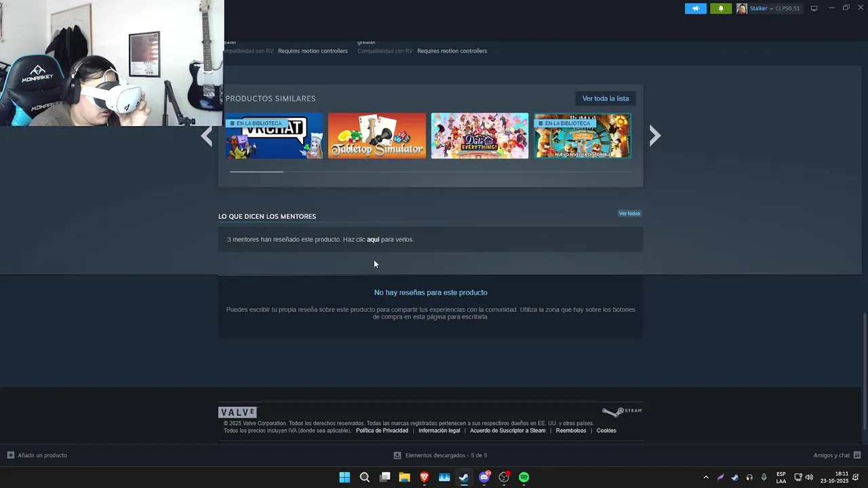Open Brave browser from taskbar
Viewport: 868px width, 488px height.
425,477
